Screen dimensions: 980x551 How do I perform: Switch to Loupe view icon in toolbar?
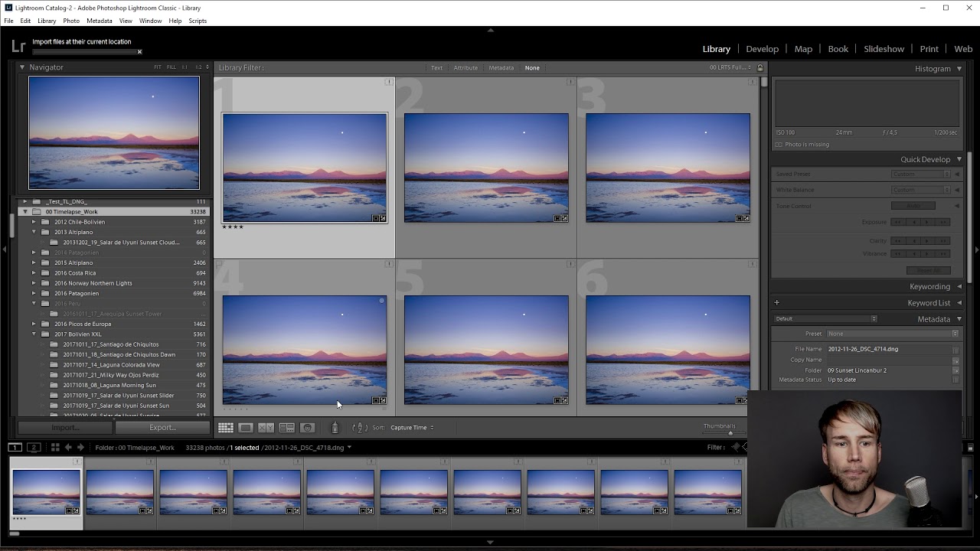[246, 428]
